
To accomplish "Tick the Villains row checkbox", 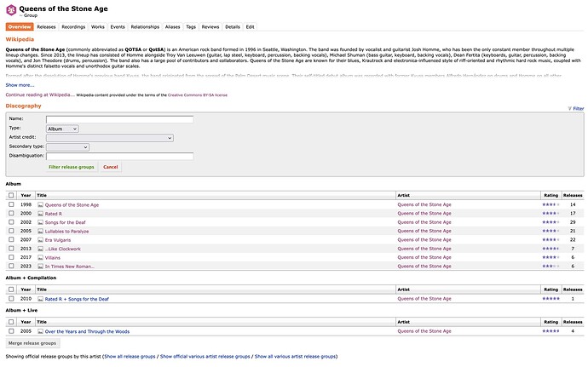I will [11, 257].
